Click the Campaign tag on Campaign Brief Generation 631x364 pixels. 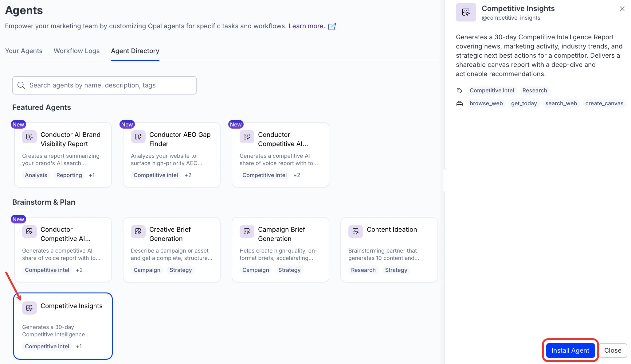coord(256,270)
